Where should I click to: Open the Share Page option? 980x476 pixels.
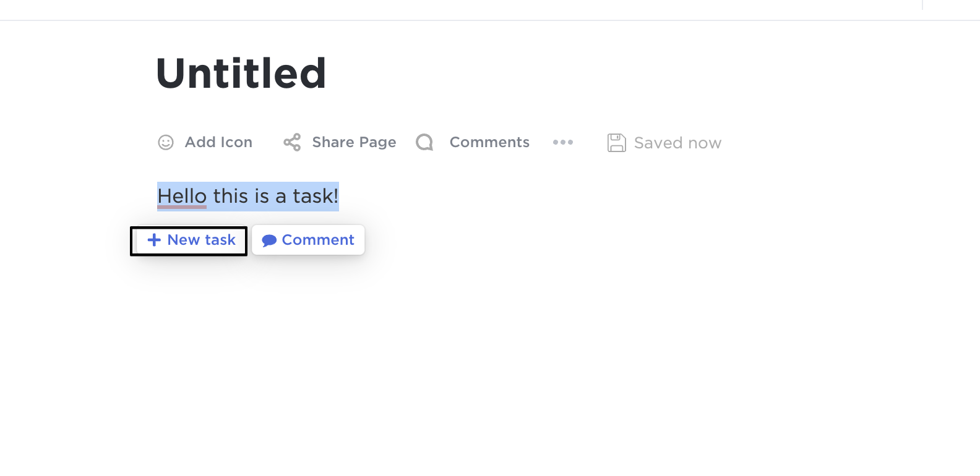[354, 142]
